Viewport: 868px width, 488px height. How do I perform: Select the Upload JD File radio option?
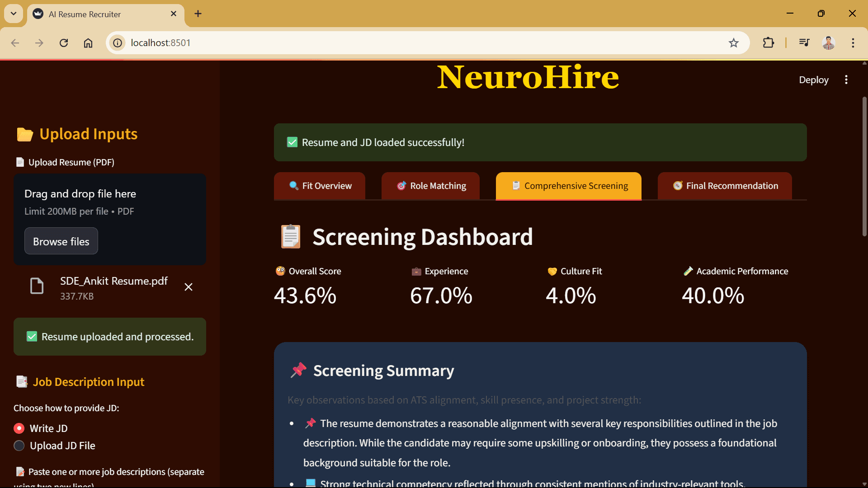click(x=19, y=446)
